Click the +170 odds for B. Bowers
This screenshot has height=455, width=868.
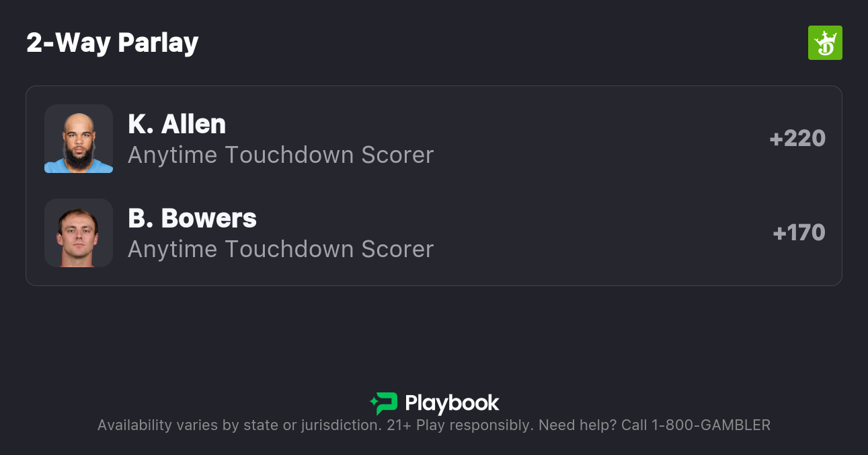799,233
